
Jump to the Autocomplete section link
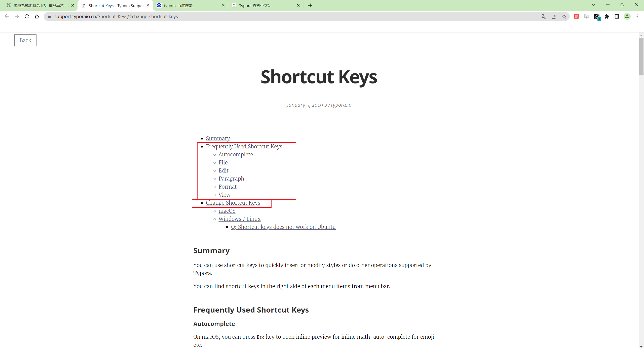click(236, 154)
